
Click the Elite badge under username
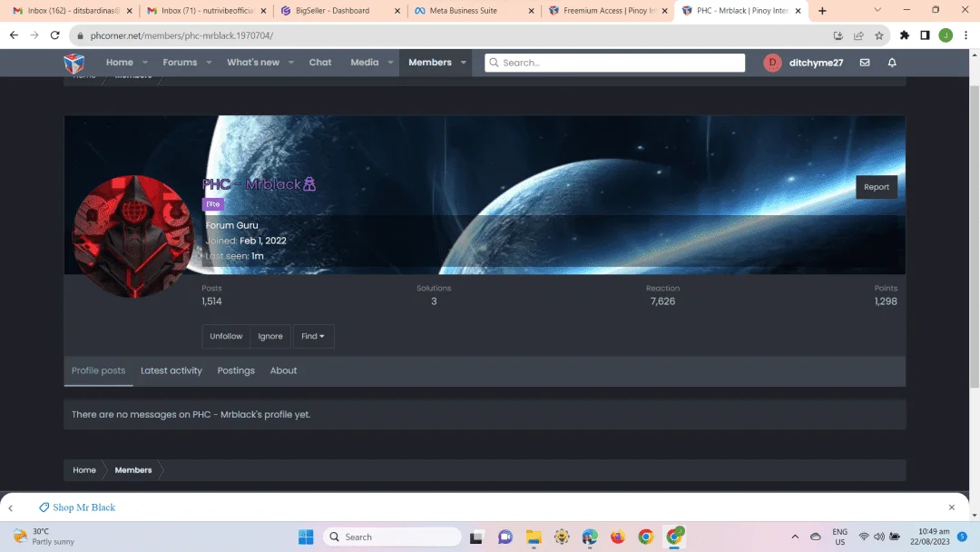coord(213,204)
